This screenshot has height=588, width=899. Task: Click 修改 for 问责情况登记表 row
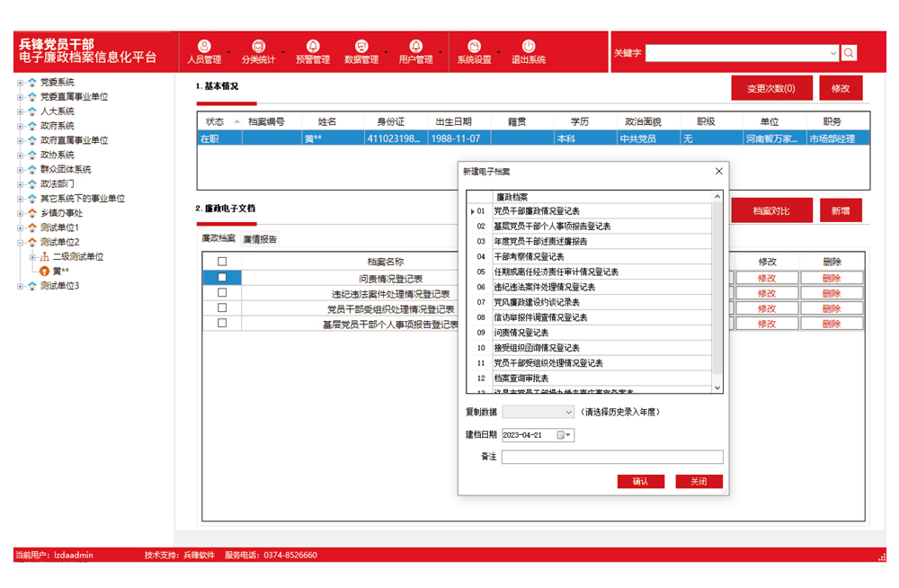click(x=767, y=278)
